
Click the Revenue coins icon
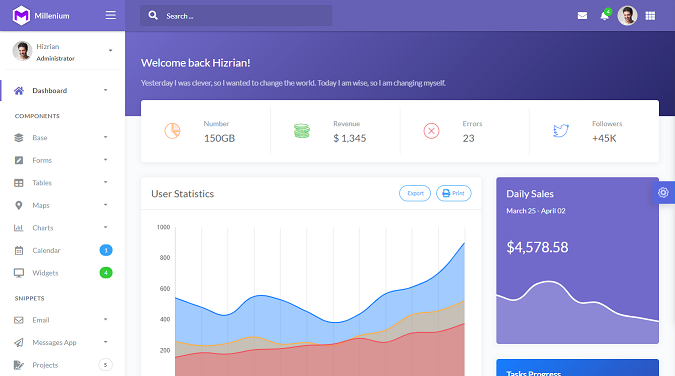point(301,131)
